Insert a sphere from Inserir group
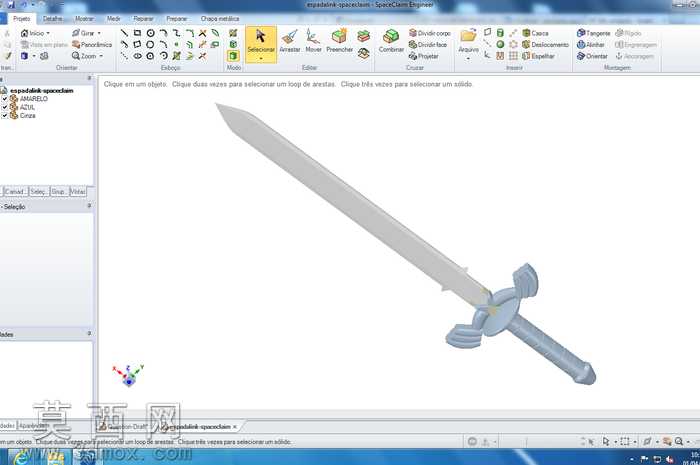Screen dimensions: 700x465 (500, 45)
